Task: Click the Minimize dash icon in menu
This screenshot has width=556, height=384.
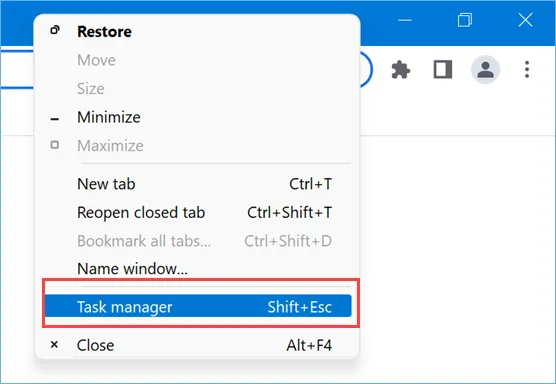Action: pyautogui.click(x=55, y=119)
